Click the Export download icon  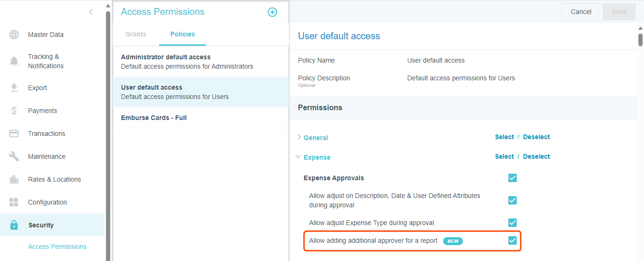click(x=14, y=88)
